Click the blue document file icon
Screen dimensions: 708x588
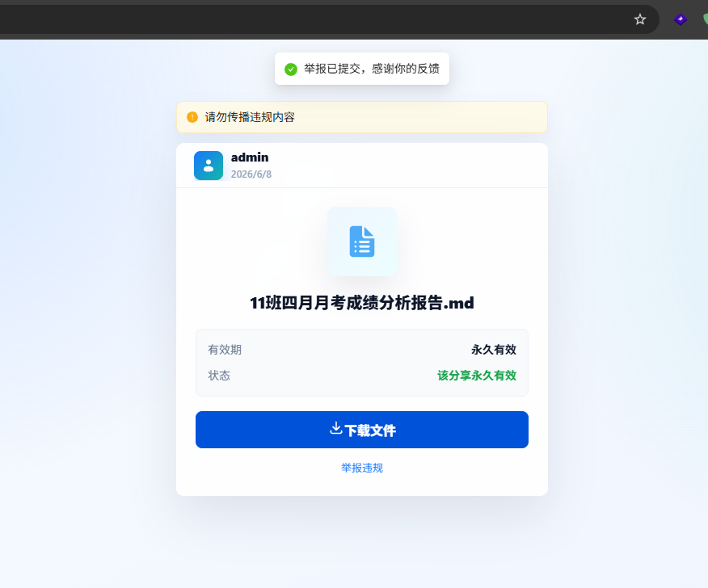362,241
